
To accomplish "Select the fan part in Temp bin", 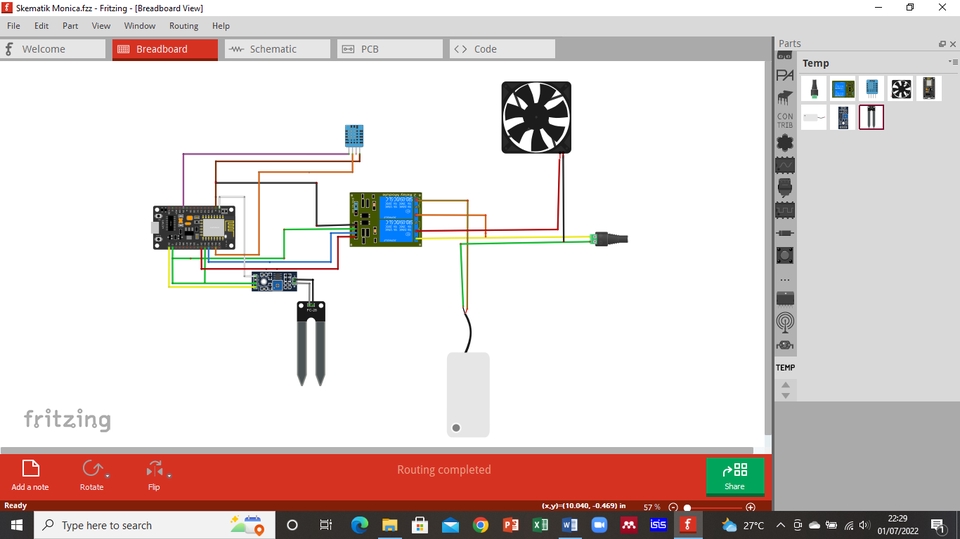I will [901, 89].
